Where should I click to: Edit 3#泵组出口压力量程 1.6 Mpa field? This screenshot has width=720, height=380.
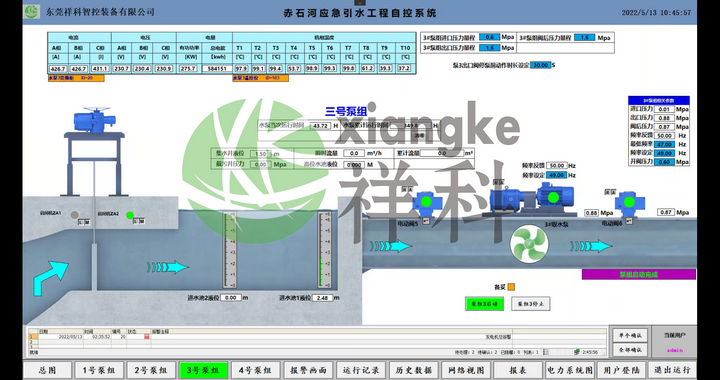point(489,48)
